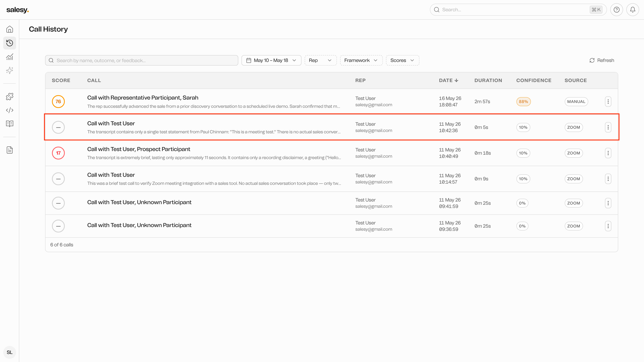
Task: Click the 16 May 26 18:08:47 date
Action: 450,102
